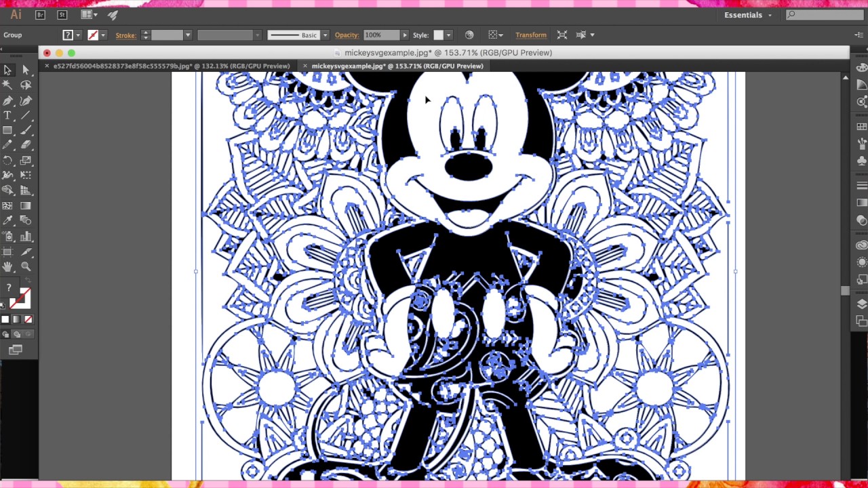
Task: Expand the opacity slider arrow
Action: pos(405,35)
